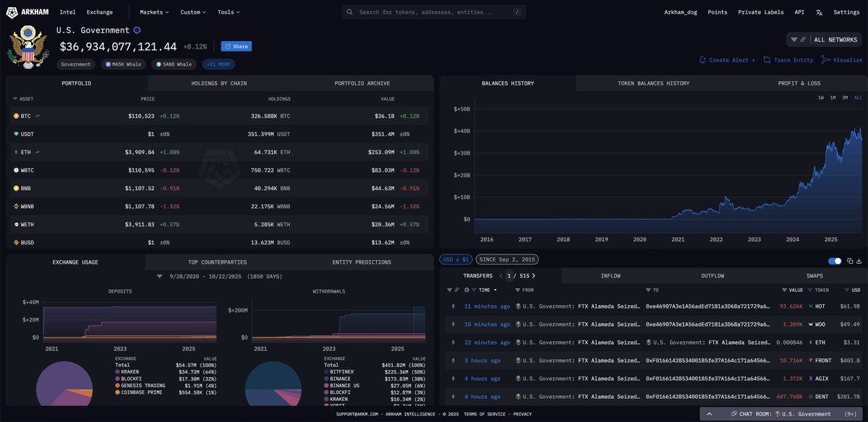Screen dimensions: 868x422
Task: Switch to Portfolio Archive tab
Action: click(x=362, y=83)
